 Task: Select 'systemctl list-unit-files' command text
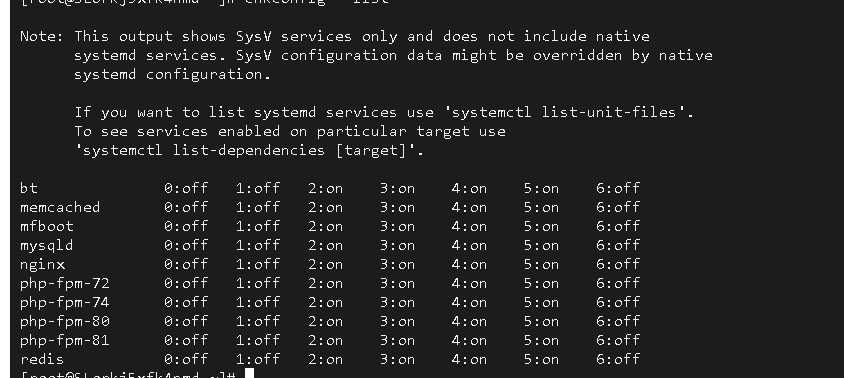(x=568, y=113)
